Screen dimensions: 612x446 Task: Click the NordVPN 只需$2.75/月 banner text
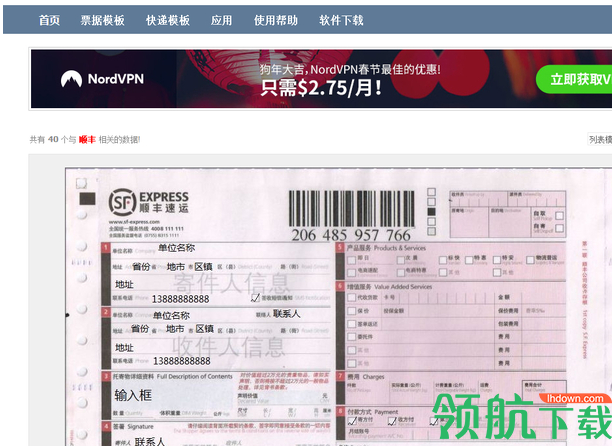click(321, 87)
